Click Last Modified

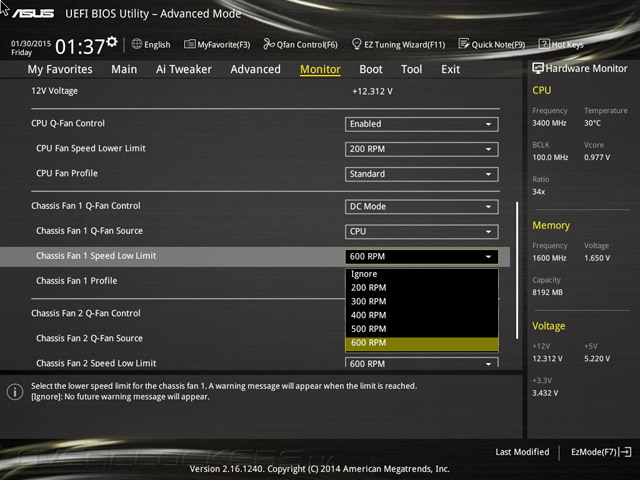click(522, 452)
